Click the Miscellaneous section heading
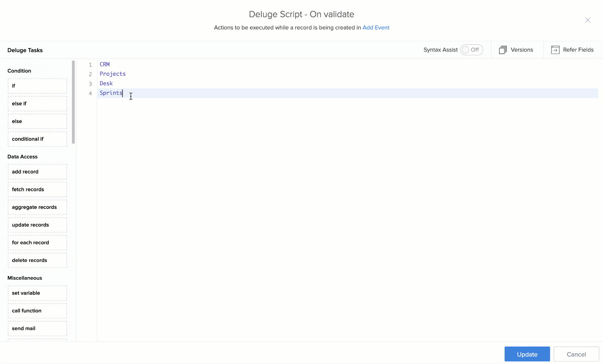The image size is (603, 364). (25, 278)
